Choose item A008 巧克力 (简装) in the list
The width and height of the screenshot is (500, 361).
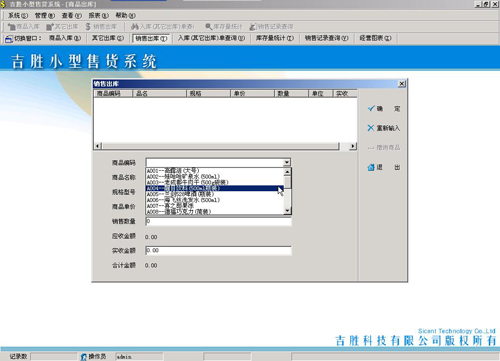click(x=215, y=212)
